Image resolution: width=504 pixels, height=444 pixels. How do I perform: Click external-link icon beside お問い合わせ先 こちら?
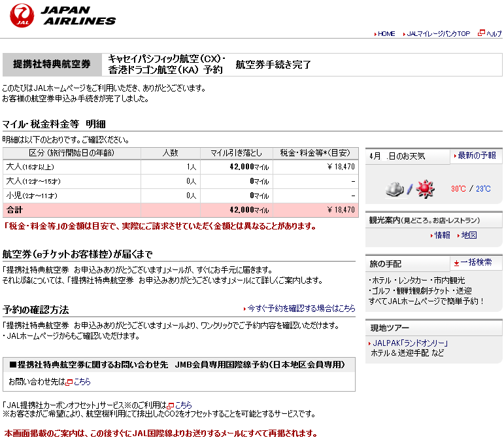(69, 383)
